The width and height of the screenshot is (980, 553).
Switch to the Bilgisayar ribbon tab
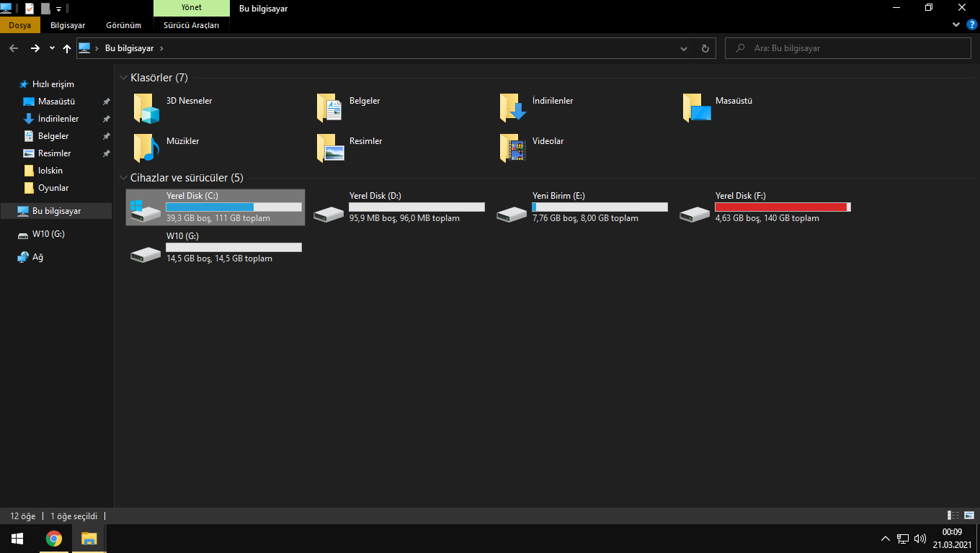(x=68, y=25)
